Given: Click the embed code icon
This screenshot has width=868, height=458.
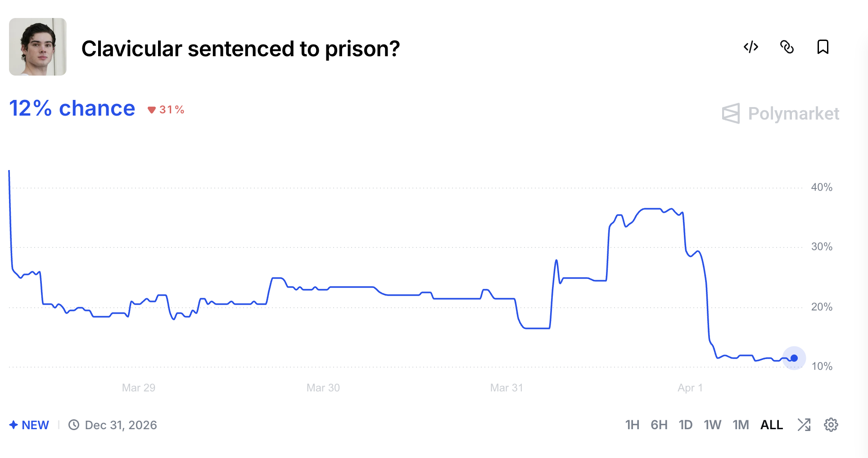Looking at the screenshot, I should pos(751,47).
